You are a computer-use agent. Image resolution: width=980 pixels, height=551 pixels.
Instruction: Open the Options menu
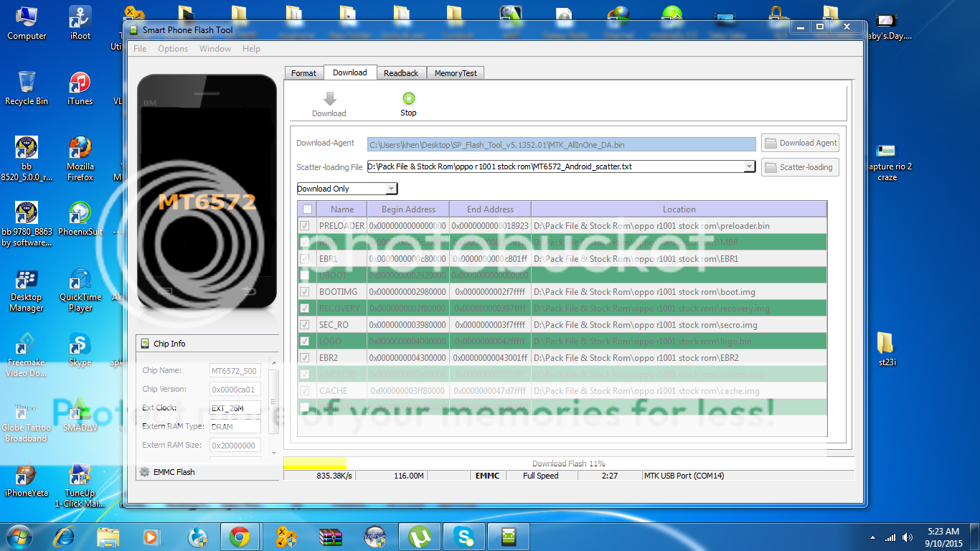173,49
